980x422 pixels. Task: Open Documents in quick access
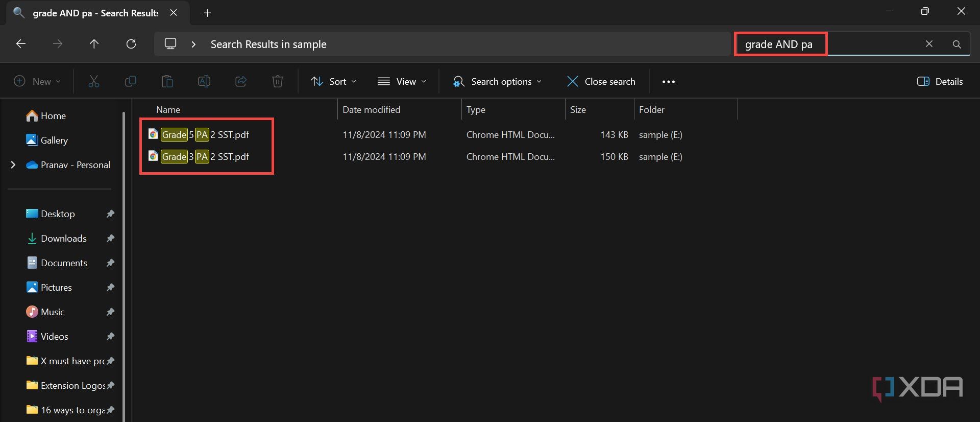coord(57,263)
